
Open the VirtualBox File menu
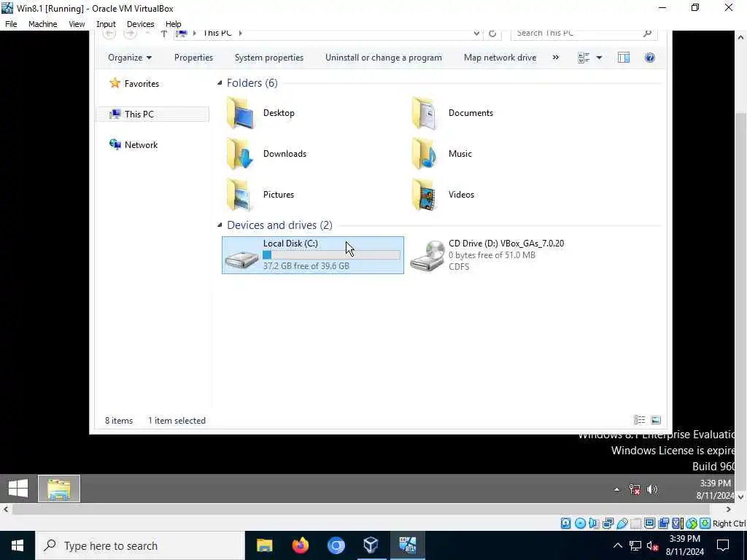coord(11,24)
